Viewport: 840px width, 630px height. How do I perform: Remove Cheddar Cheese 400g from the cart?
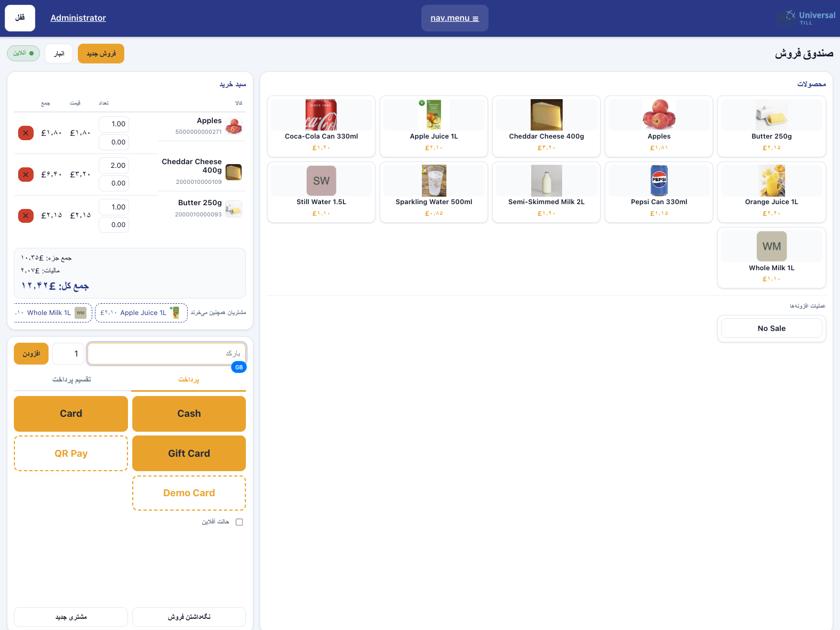26,174
